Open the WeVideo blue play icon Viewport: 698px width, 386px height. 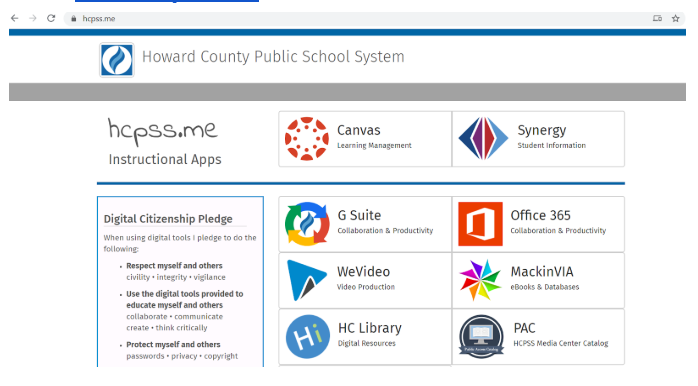pos(306,280)
